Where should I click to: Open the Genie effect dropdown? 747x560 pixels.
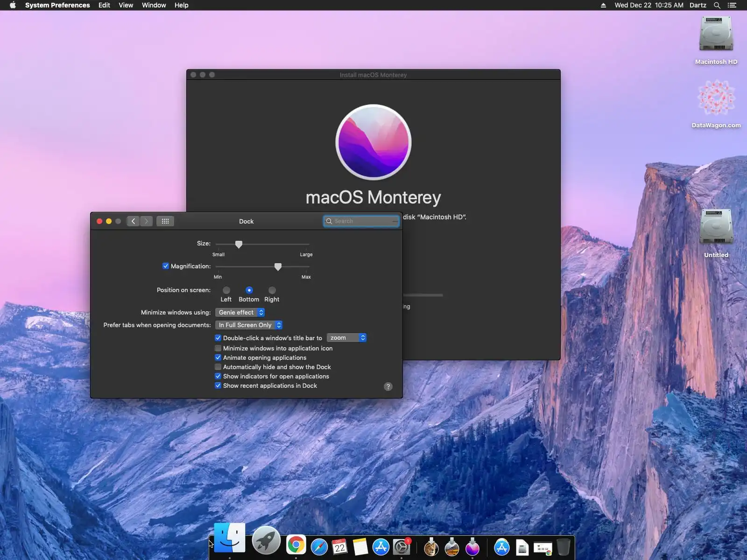click(x=240, y=312)
